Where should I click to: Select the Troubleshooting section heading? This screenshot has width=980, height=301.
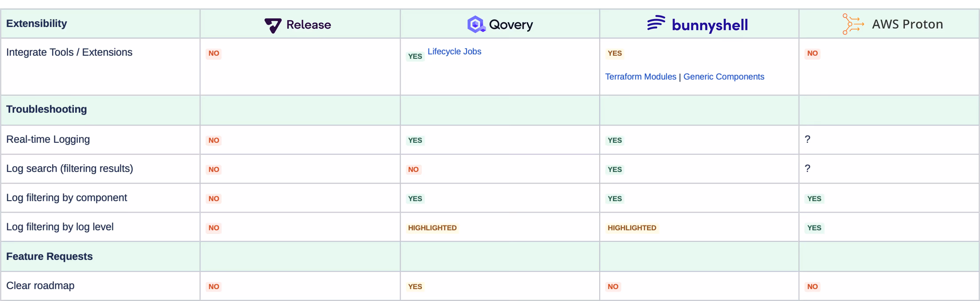click(x=46, y=109)
